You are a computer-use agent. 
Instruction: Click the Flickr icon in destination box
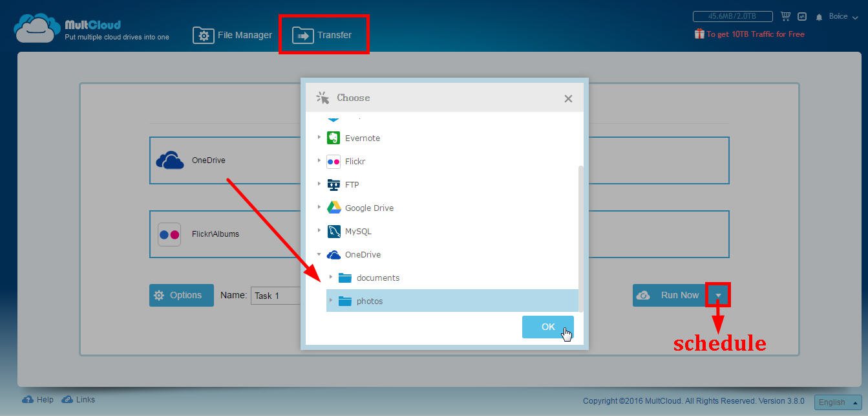(169, 234)
